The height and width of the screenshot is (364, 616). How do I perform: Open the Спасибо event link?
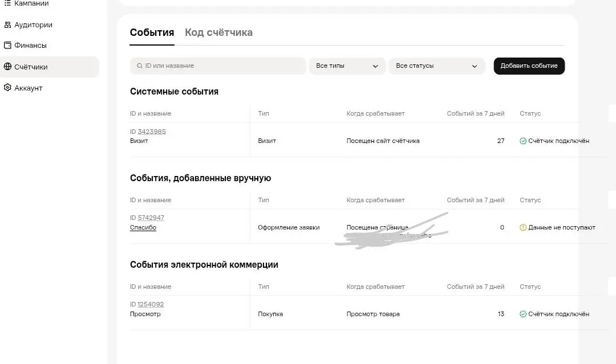(143, 227)
